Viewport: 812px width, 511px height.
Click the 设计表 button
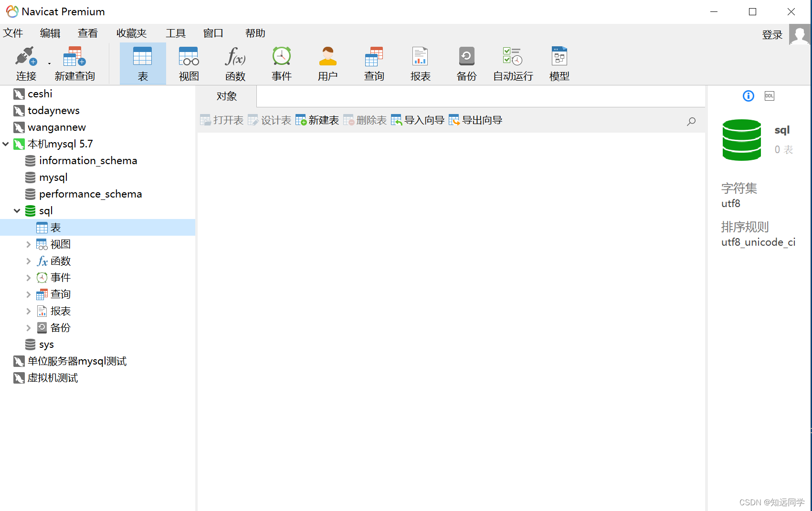coord(270,120)
